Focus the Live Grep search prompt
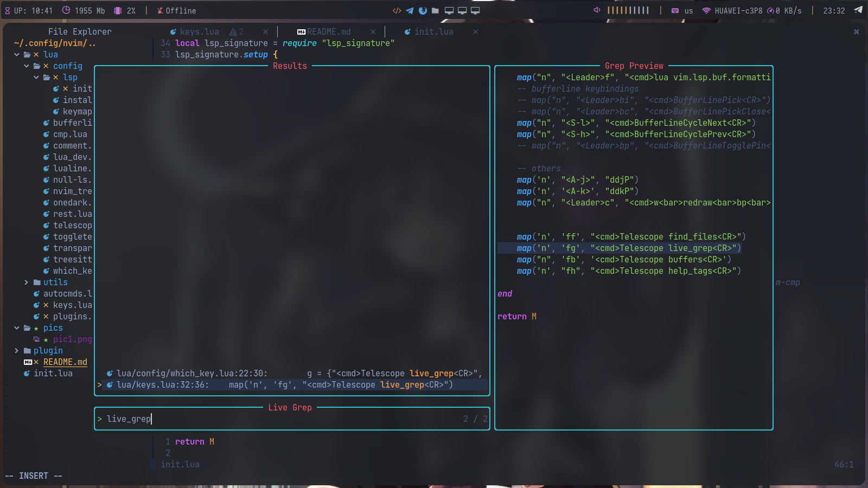 (x=292, y=419)
